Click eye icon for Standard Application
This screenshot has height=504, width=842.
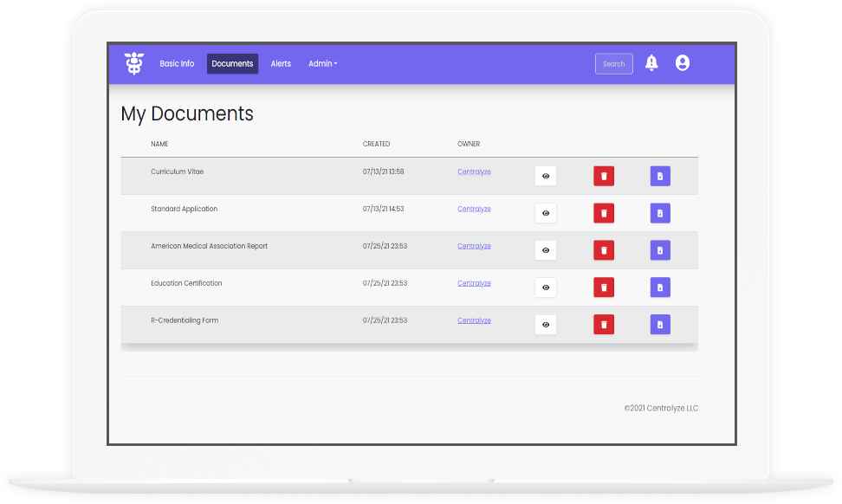[x=546, y=213]
